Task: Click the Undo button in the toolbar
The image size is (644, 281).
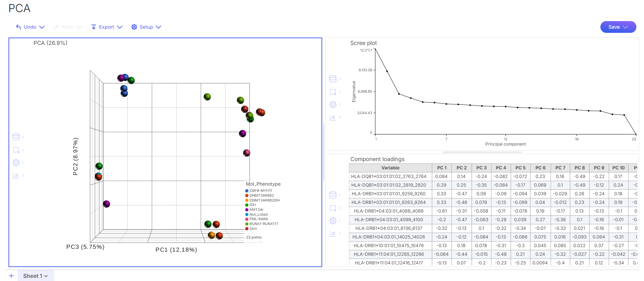Action: (27, 27)
